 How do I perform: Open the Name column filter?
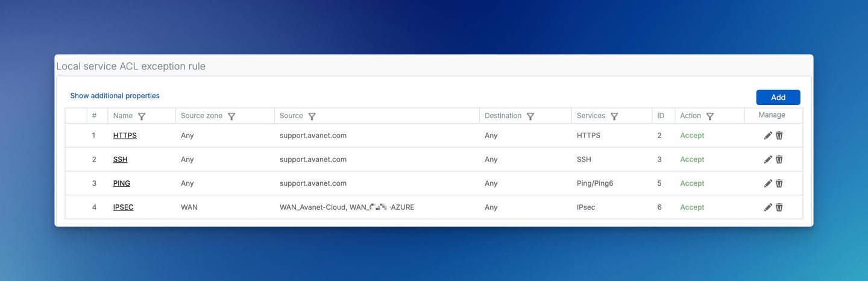point(142,116)
